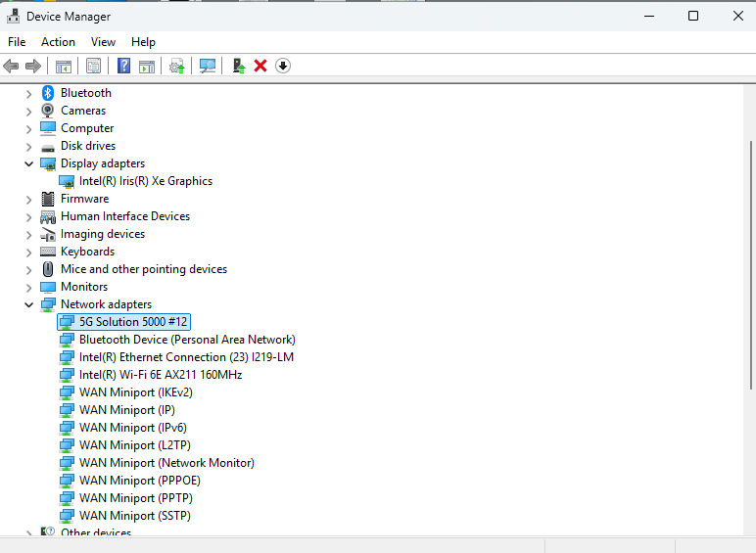The width and height of the screenshot is (756, 553).
Task: Open the View menu
Action: (x=103, y=42)
